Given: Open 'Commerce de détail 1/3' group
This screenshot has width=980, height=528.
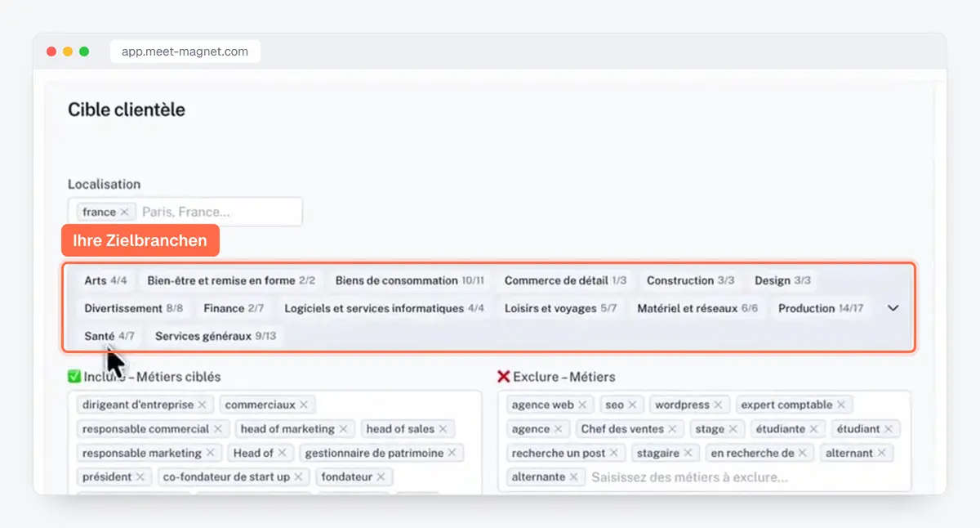Looking at the screenshot, I should pos(565,280).
